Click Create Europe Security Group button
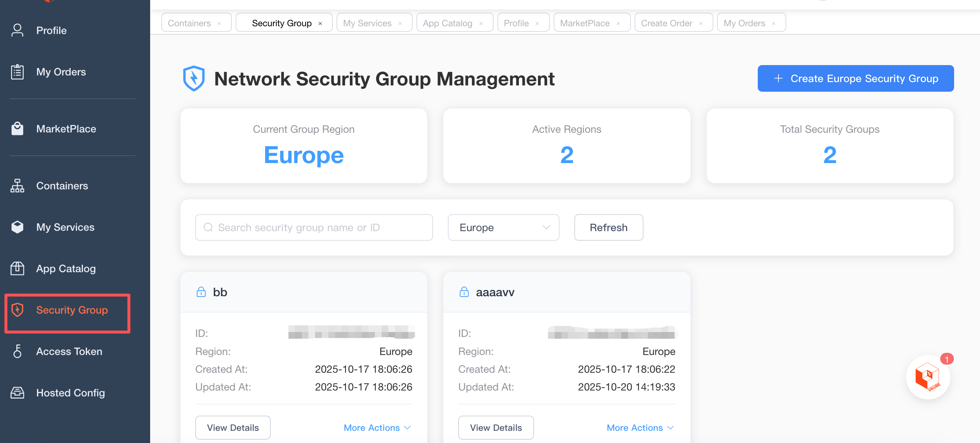This screenshot has height=443, width=980. point(855,78)
